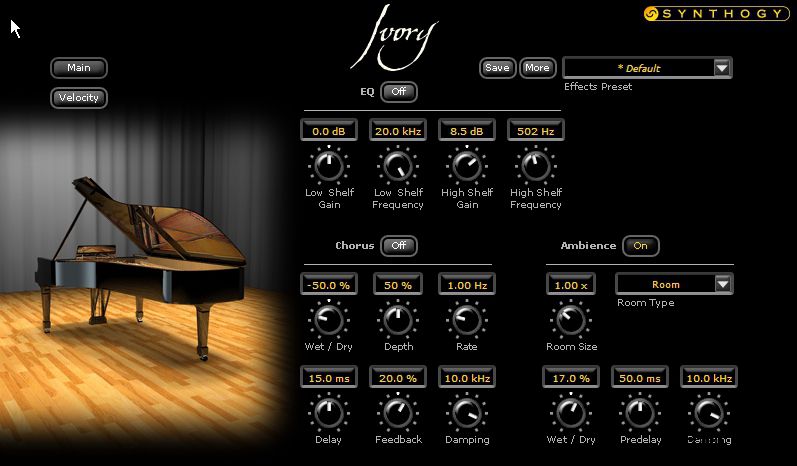The width and height of the screenshot is (797, 466).
Task: Select the -50.0 % Chorus Wet/Dry value
Action: coord(329,285)
